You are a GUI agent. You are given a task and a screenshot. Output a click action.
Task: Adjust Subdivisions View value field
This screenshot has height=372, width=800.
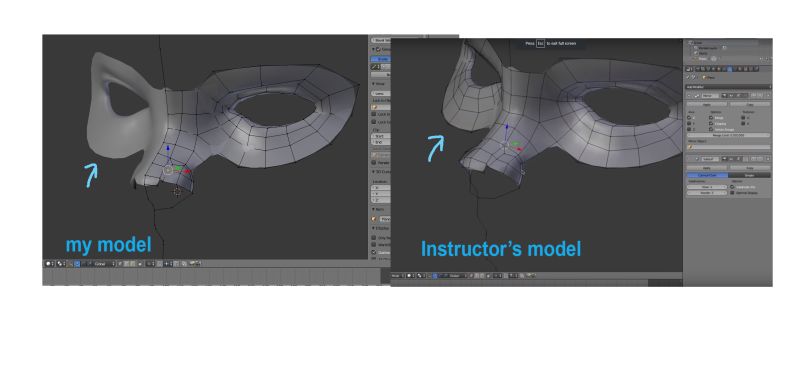click(x=707, y=187)
